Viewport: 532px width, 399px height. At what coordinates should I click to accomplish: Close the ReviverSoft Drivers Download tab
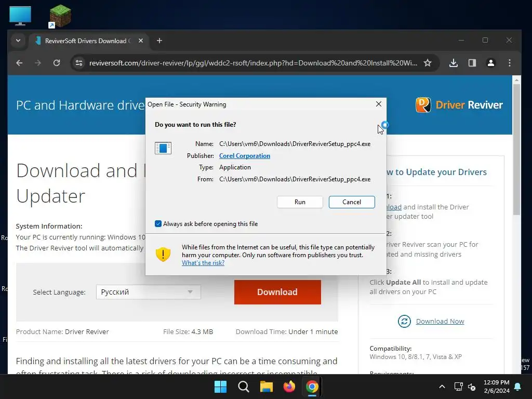(x=141, y=41)
